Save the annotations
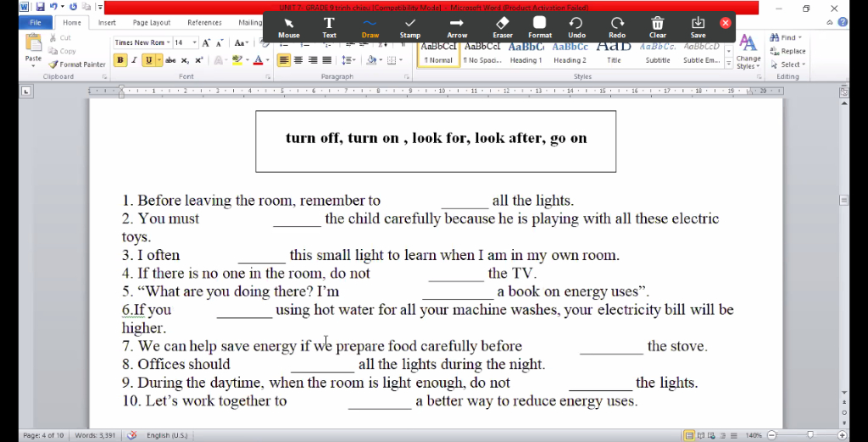 698,27
